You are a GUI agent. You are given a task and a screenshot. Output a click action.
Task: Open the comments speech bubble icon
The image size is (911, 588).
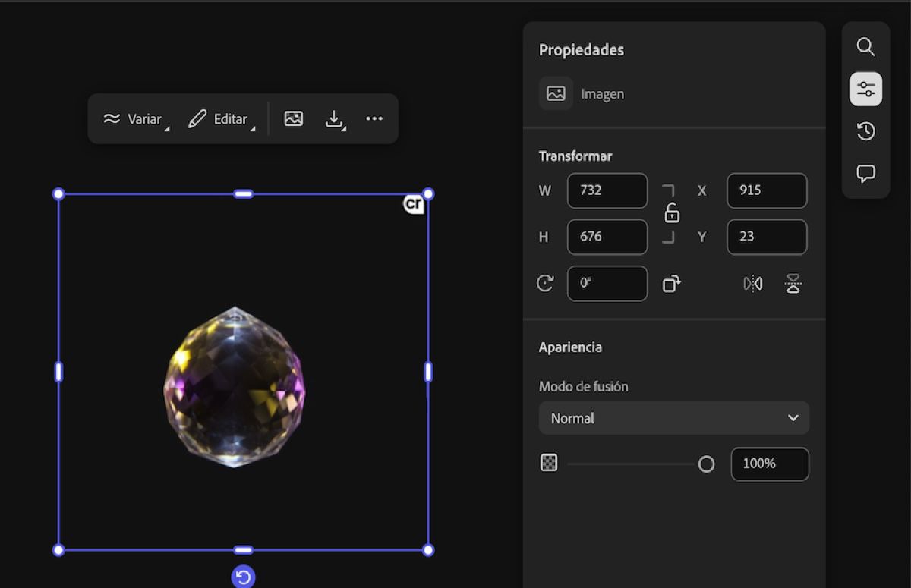coord(865,174)
